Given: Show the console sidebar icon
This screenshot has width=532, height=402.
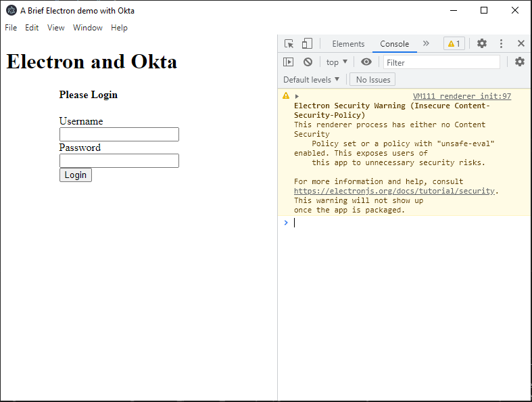Looking at the screenshot, I should pyautogui.click(x=289, y=62).
